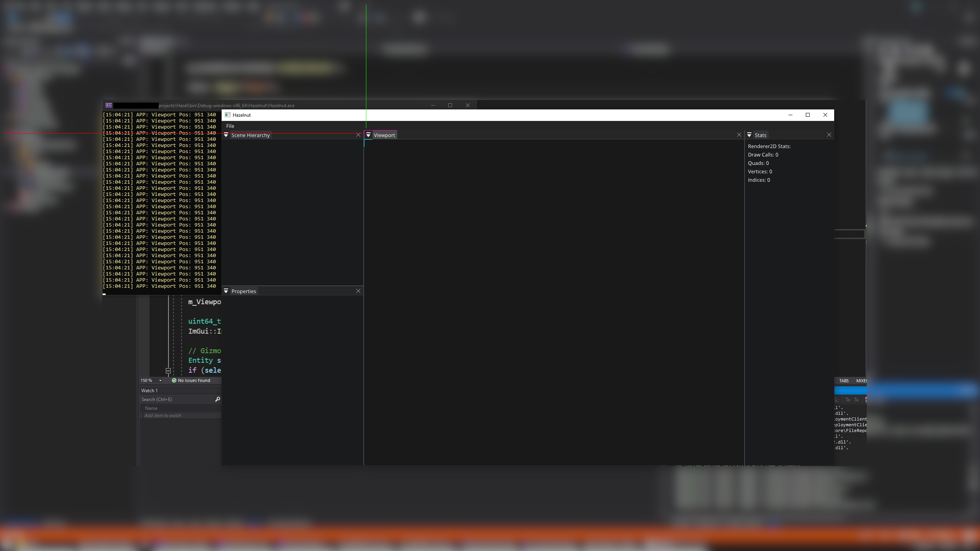Open the 150 % zoom level dropdown
Screen dimensions: 980x551
[x=160, y=380]
